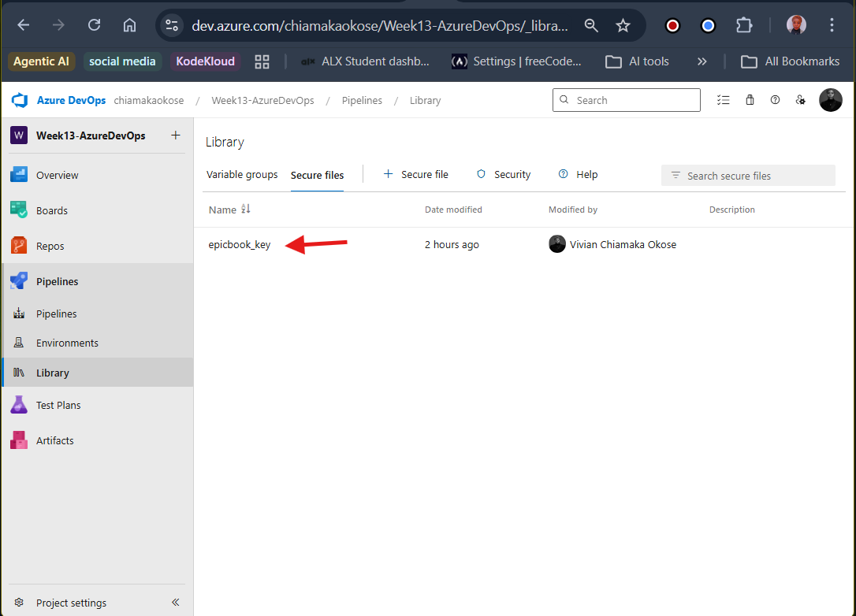Open the epicbook_key secure file
856x616 pixels.
(x=239, y=244)
